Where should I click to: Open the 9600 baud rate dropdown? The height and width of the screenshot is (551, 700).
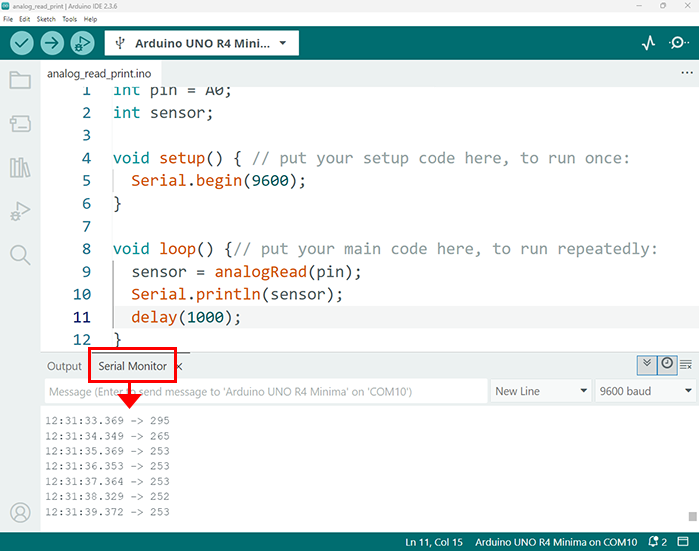(645, 391)
